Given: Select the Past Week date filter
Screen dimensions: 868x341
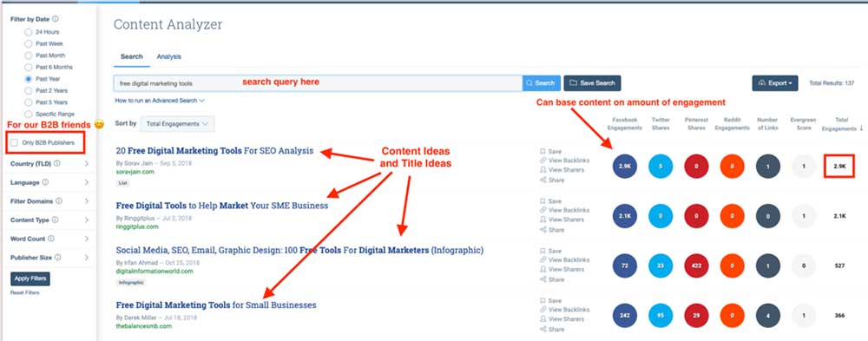Looking at the screenshot, I should (x=29, y=43).
